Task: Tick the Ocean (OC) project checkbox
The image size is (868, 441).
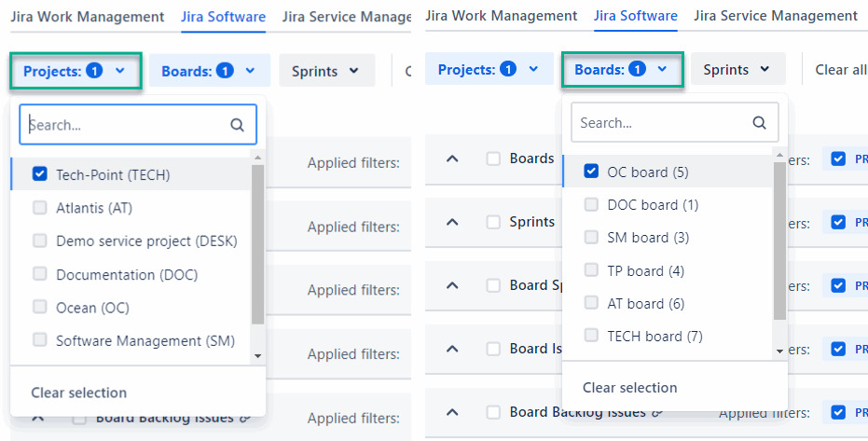Action: click(x=39, y=308)
